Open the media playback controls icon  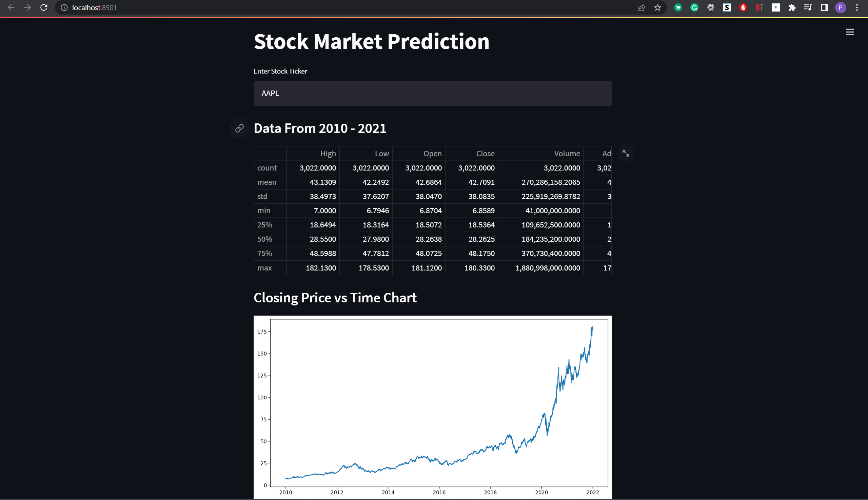pos(808,7)
